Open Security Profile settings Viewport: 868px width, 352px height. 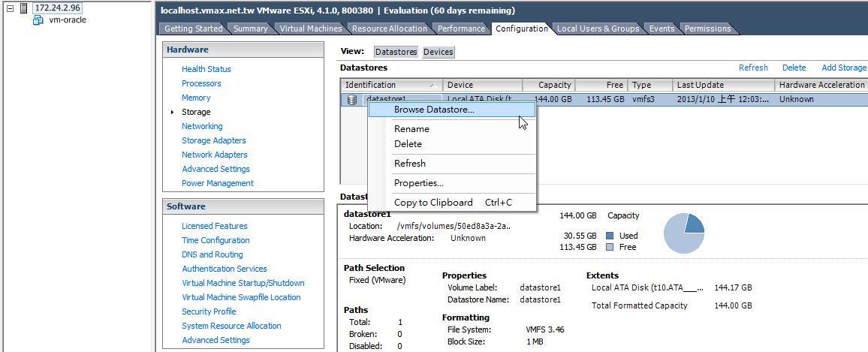point(209,311)
